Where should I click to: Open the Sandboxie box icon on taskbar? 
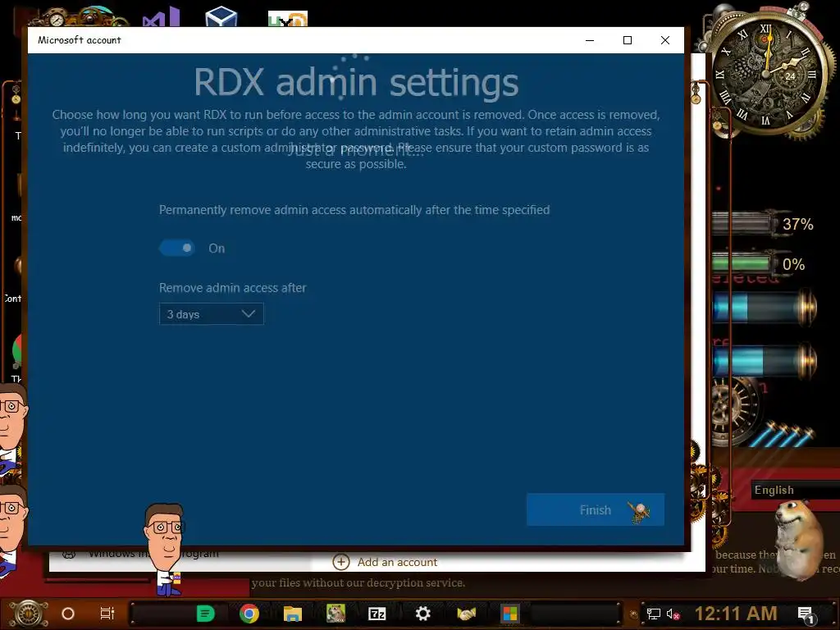click(x=336, y=614)
